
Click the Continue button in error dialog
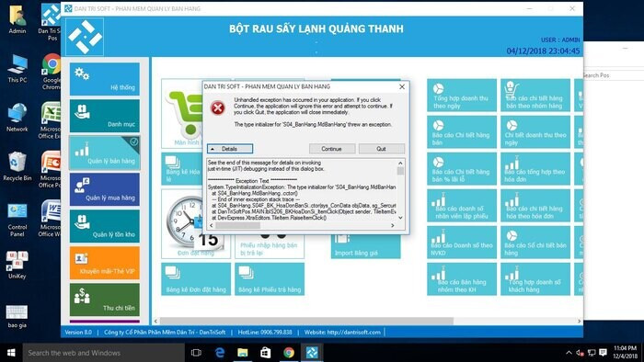coord(332,149)
